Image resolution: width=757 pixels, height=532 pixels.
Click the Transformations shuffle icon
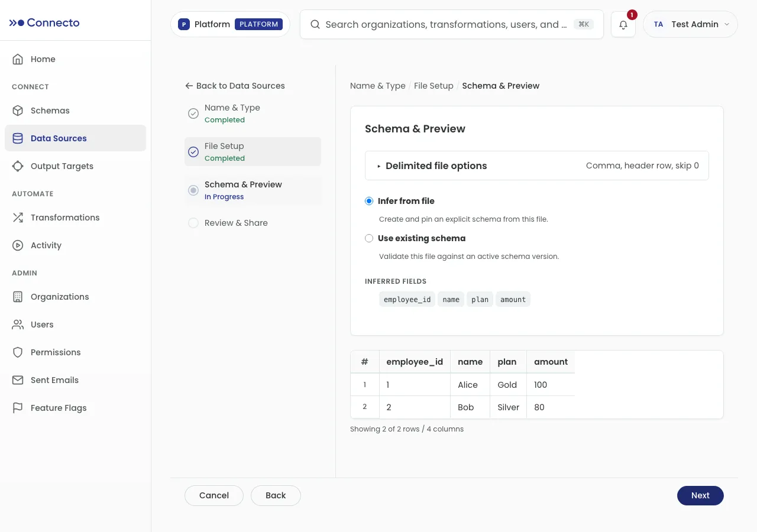pos(18,218)
